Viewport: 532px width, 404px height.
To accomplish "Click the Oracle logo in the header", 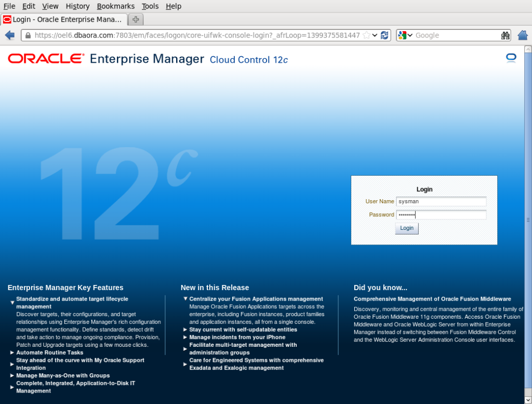I will click(x=46, y=59).
